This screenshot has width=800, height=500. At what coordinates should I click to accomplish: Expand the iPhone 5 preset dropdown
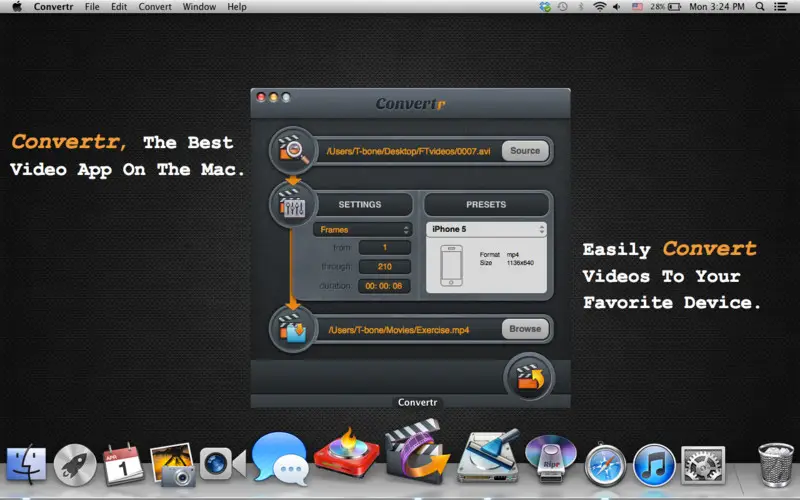(486, 229)
